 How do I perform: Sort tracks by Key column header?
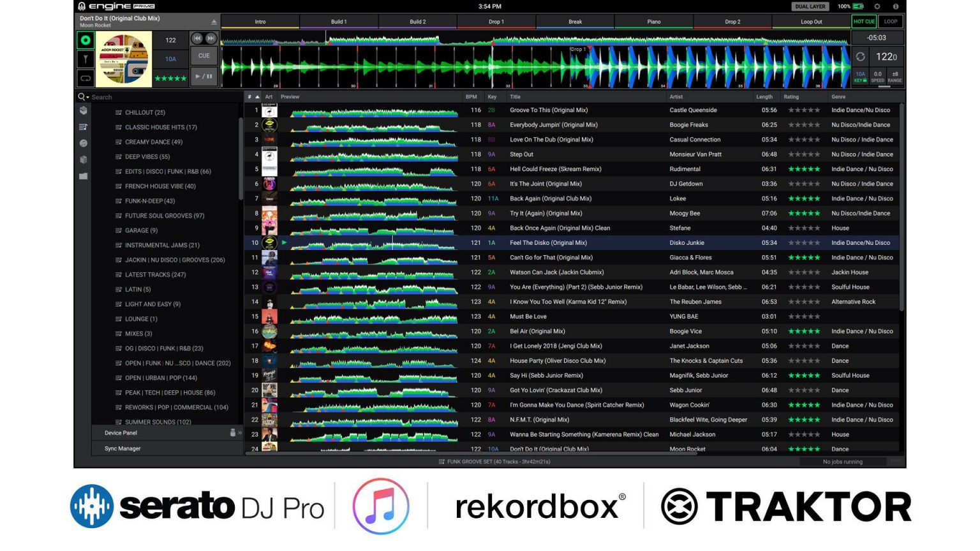[x=492, y=97]
